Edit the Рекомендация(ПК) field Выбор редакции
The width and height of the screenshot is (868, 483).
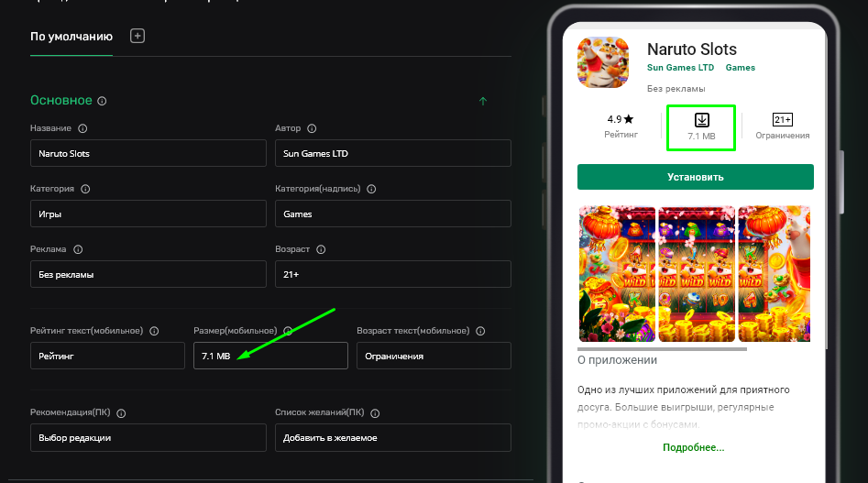coord(148,437)
